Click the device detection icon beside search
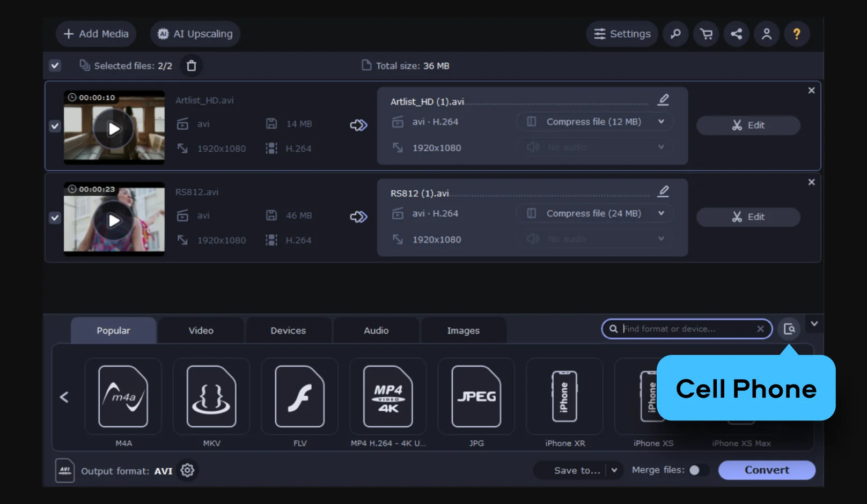The height and width of the screenshot is (504, 867). [789, 329]
